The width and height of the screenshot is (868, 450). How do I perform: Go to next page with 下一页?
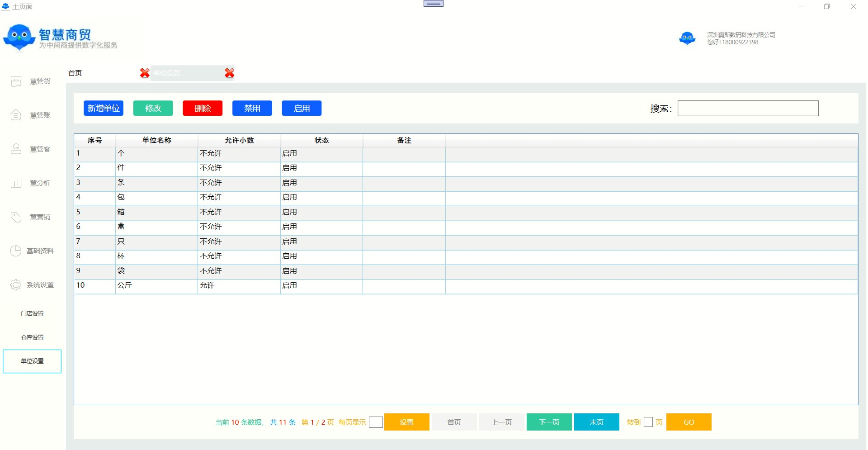[549, 422]
